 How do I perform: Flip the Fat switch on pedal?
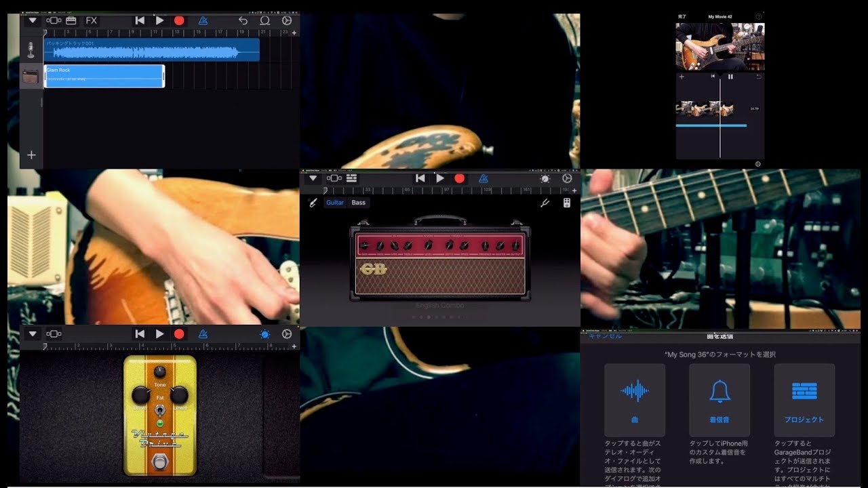coord(160,411)
